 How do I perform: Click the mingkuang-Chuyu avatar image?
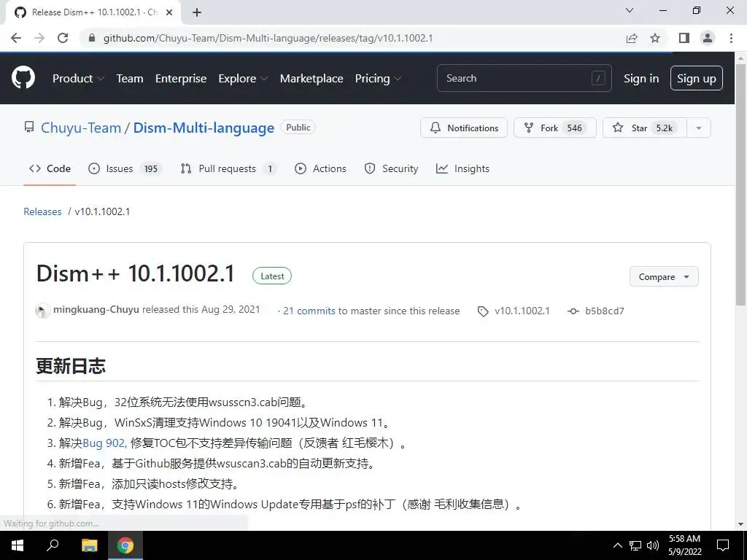point(43,311)
